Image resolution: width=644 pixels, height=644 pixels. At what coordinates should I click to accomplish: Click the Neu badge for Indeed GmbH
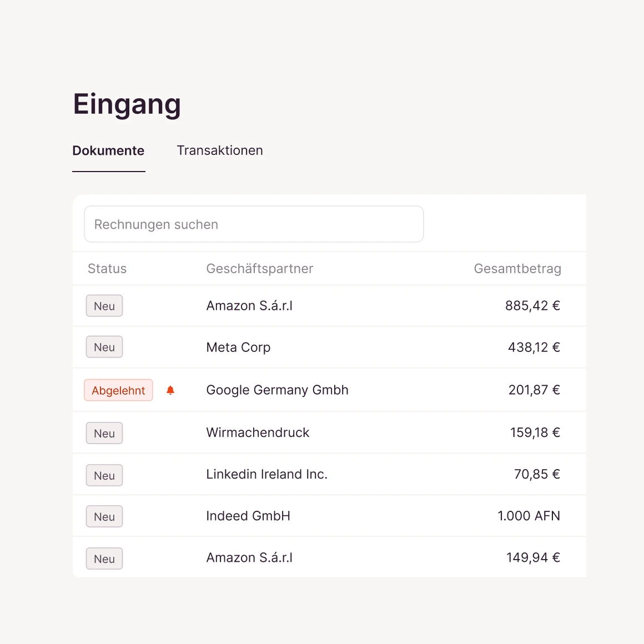tap(104, 517)
